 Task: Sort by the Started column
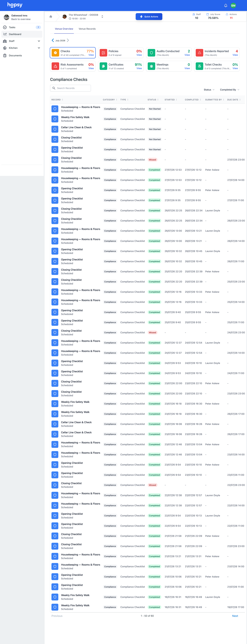171,100
